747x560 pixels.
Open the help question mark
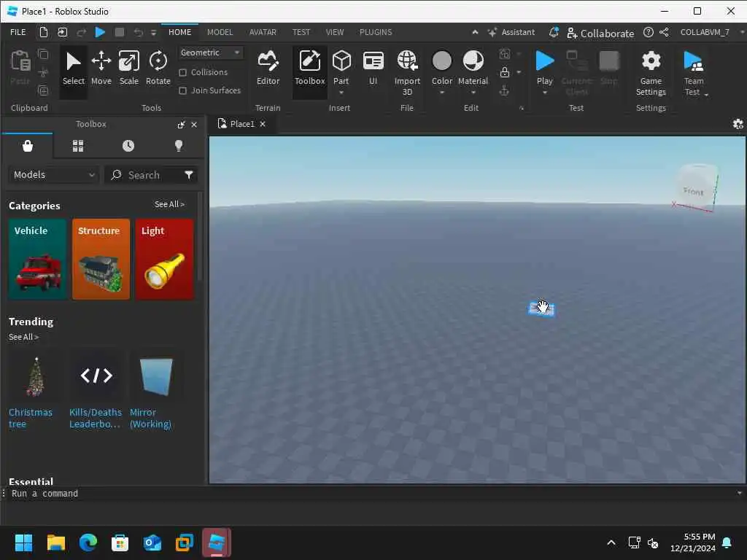tap(648, 32)
